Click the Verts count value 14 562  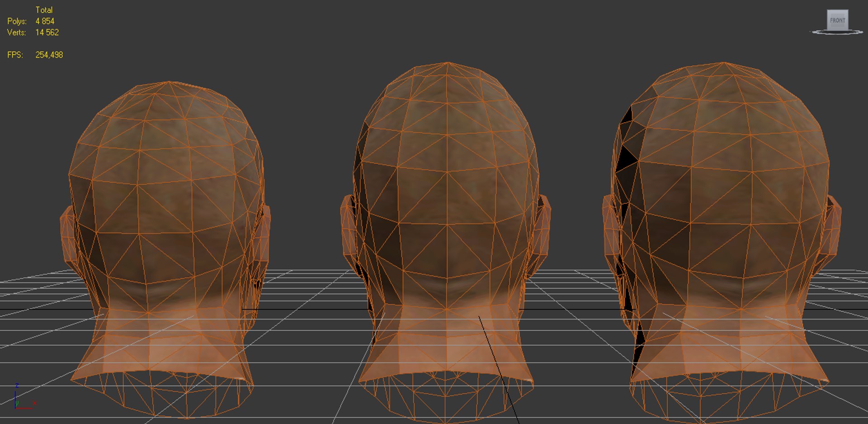coord(47,33)
